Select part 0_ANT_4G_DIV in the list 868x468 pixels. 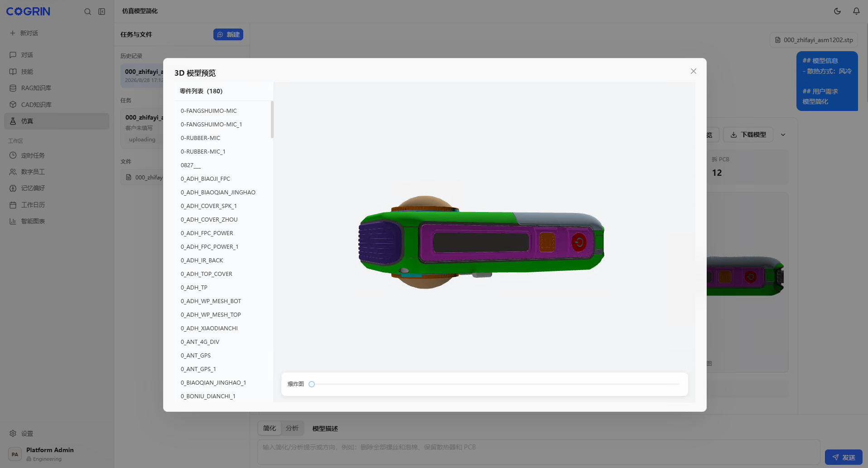click(x=222, y=342)
